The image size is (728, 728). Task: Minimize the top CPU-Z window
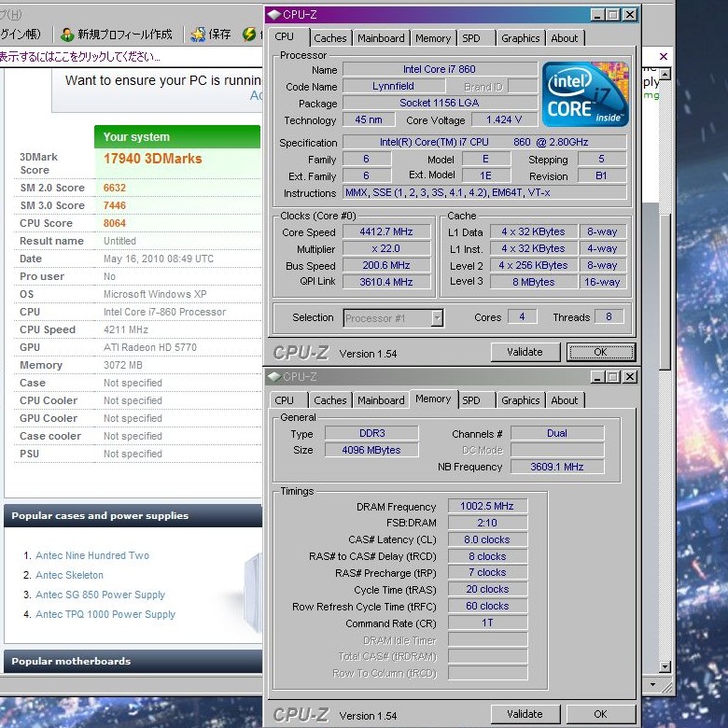tap(597, 15)
